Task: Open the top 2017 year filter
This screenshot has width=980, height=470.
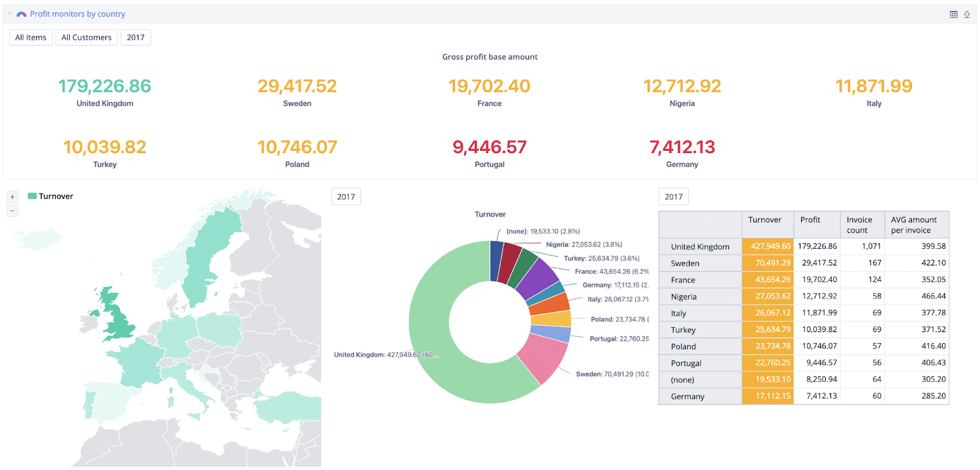Action: [135, 37]
